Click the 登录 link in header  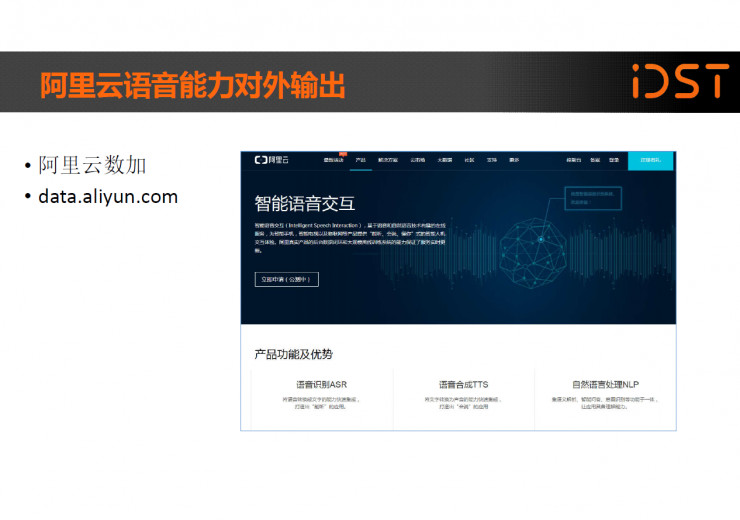click(614, 160)
